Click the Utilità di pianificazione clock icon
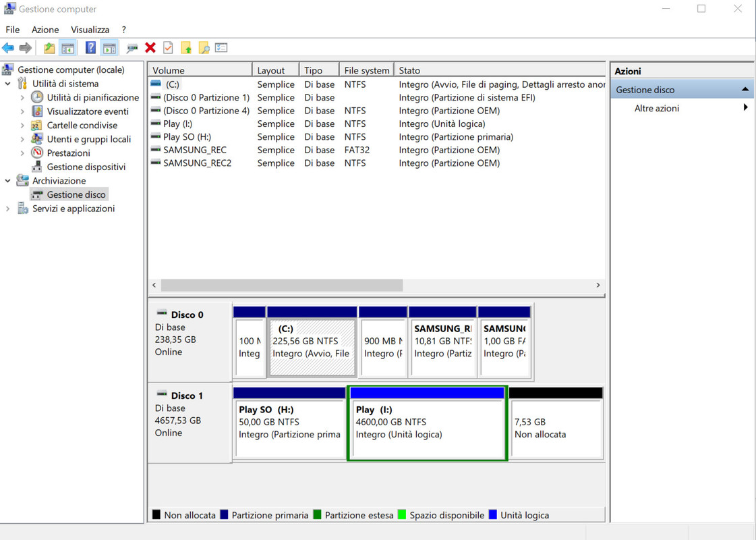 [x=37, y=97]
